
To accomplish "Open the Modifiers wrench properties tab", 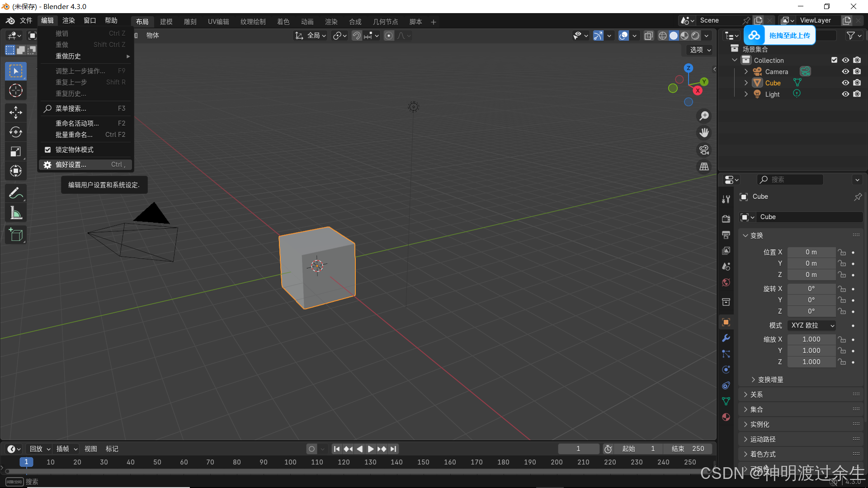I will coord(726,338).
